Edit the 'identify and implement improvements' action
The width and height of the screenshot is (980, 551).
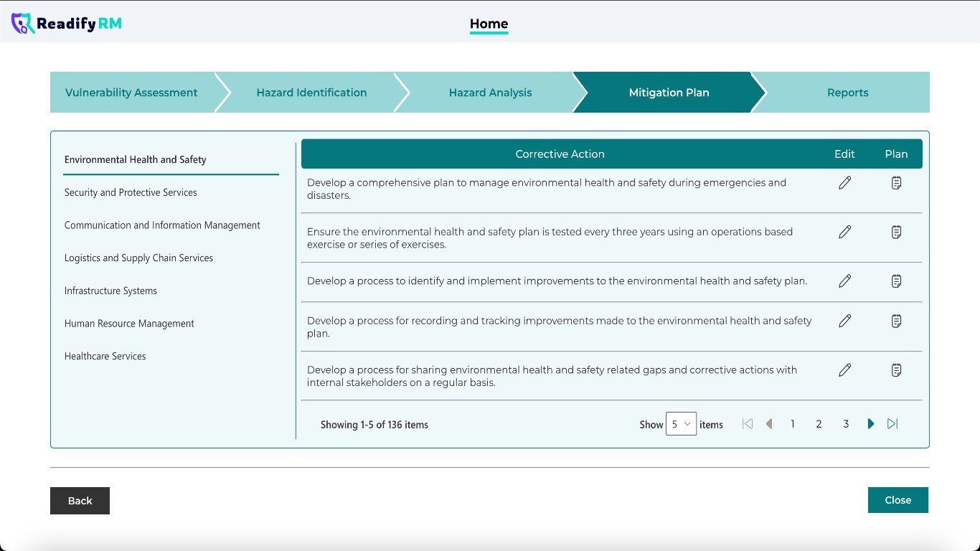(x=845, y=281)
